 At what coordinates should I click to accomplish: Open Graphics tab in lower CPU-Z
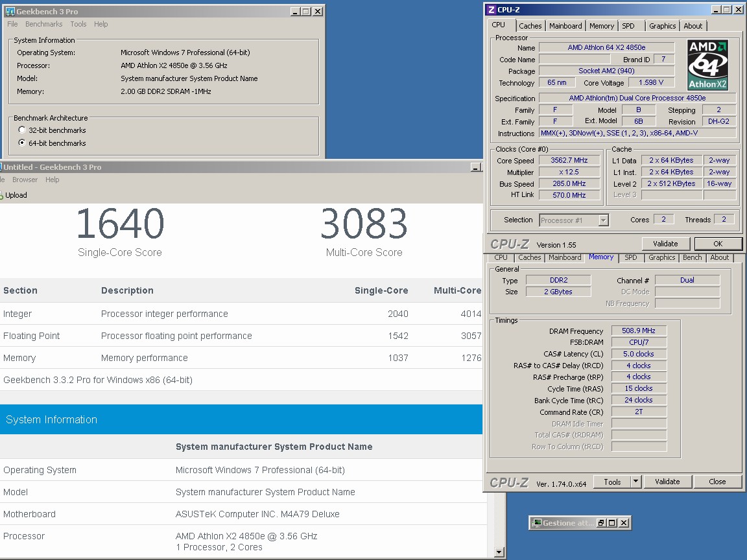tap(661, 257)
